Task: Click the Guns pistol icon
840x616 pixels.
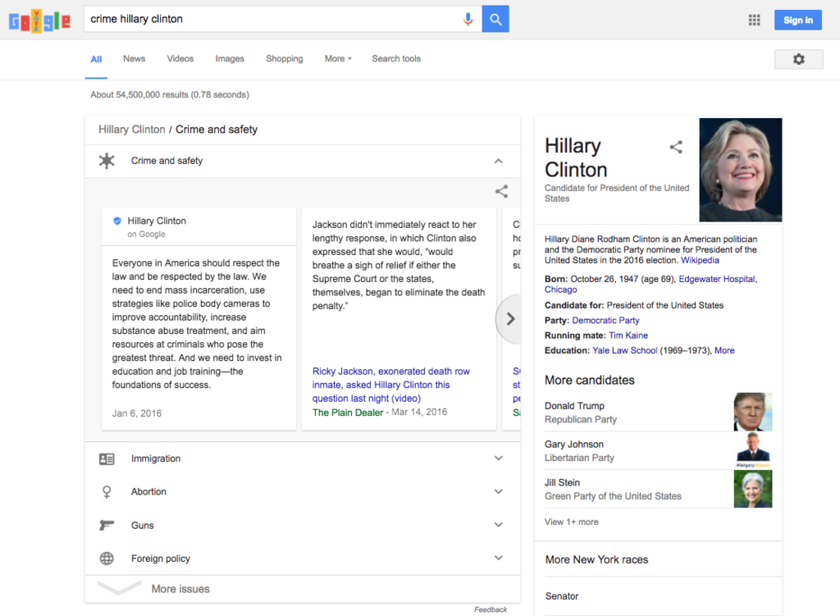Action: (107, 525)
